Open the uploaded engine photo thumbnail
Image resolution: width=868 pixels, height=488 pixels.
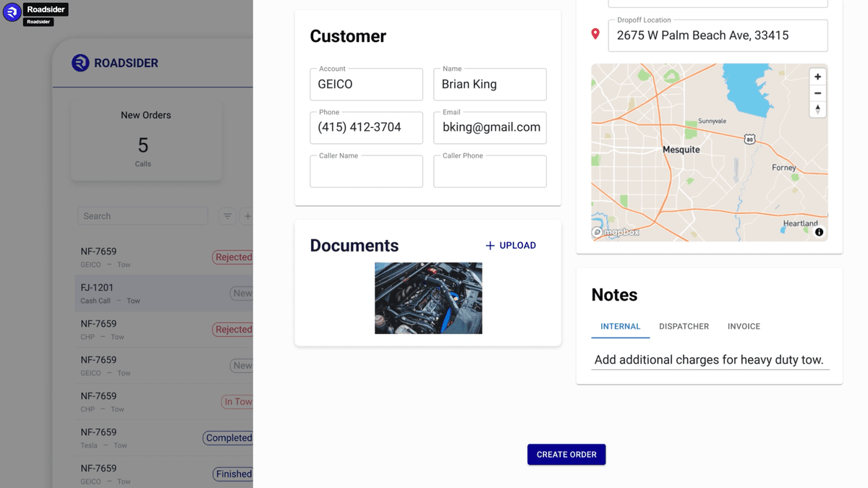(x=428, y=298)
